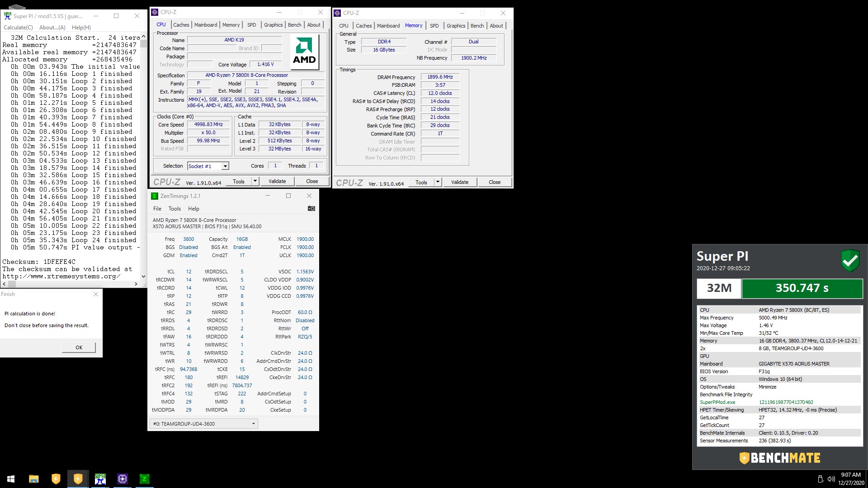The height and width of the screenshot is (488, 868).
Task: Open the About...(A) menu in Super PI
Action: coord(52,27)
